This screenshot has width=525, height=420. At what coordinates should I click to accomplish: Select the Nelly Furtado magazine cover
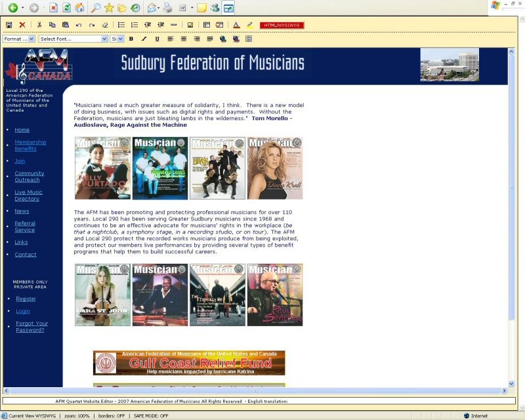pos(103,168)
